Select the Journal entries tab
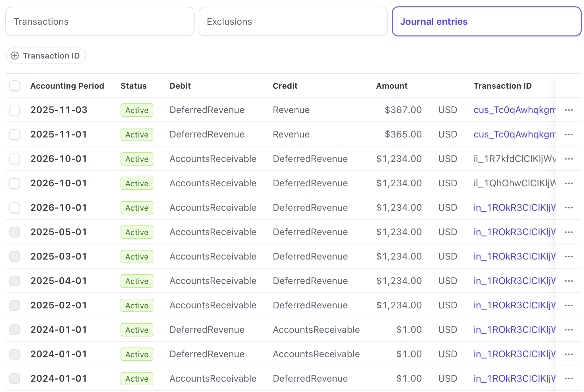The height and width of the screenshot is (392, 584). pos(486,21)
